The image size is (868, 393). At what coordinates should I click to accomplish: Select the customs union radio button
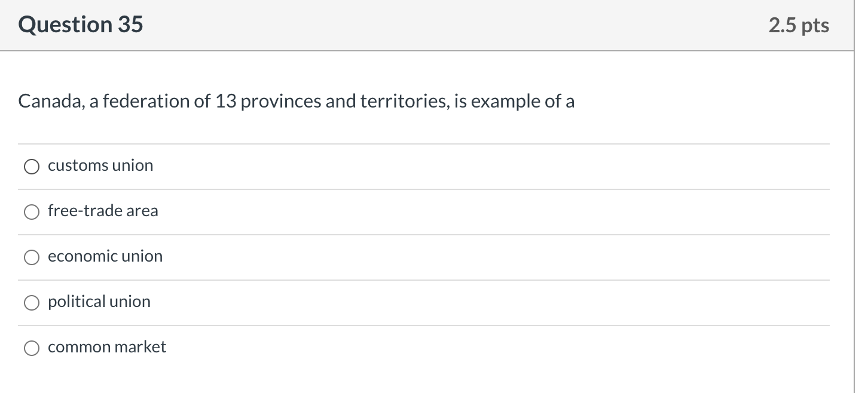(32, 167)
